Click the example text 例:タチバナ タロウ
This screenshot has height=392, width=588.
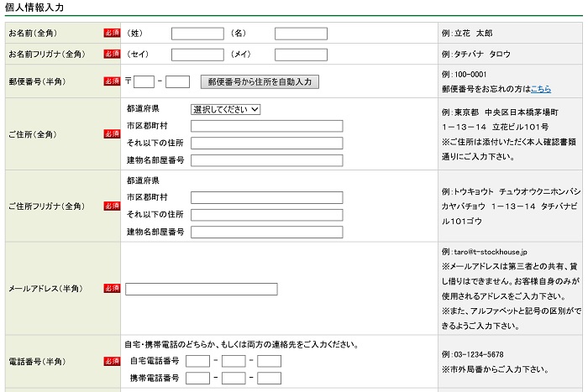pyautogui.click(x=476, y=55)
